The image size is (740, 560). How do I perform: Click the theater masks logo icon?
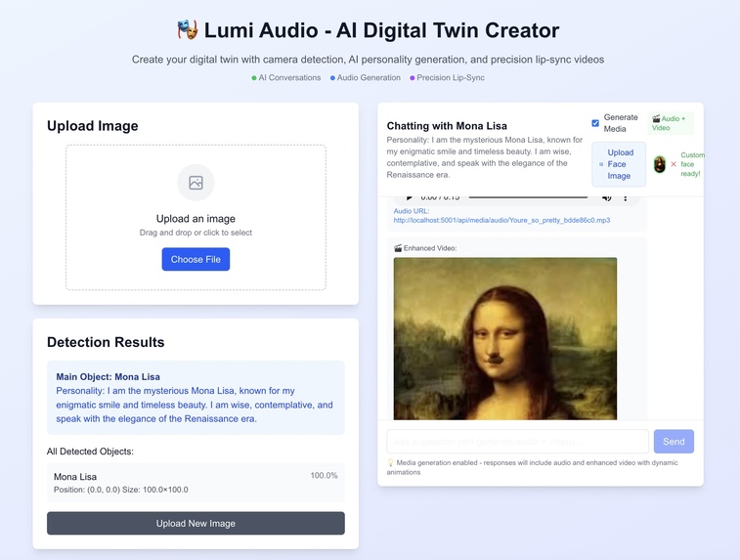(x=188, y=29)
